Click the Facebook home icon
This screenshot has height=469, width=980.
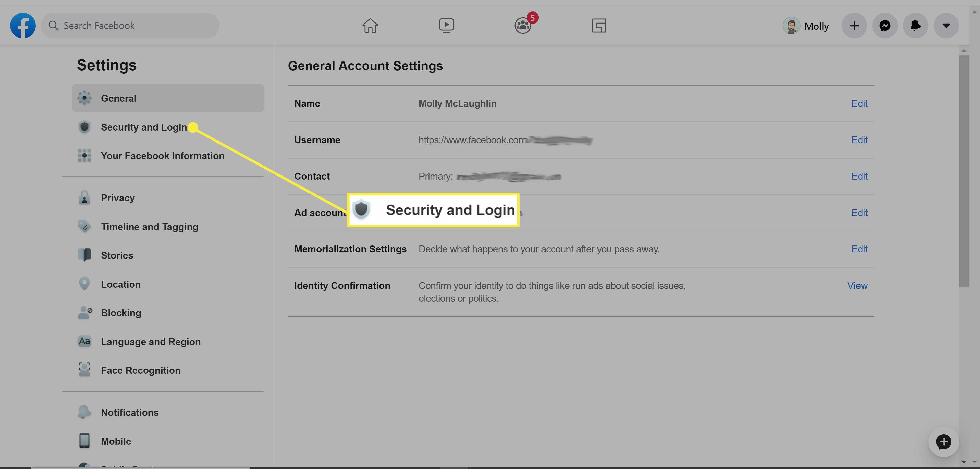(369, 25)
